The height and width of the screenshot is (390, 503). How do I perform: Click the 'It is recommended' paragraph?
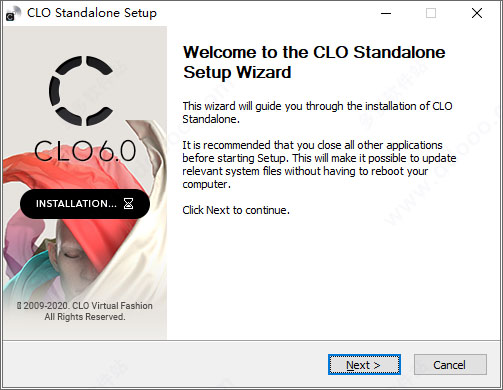pyautogui.click(x=319, y=164)
